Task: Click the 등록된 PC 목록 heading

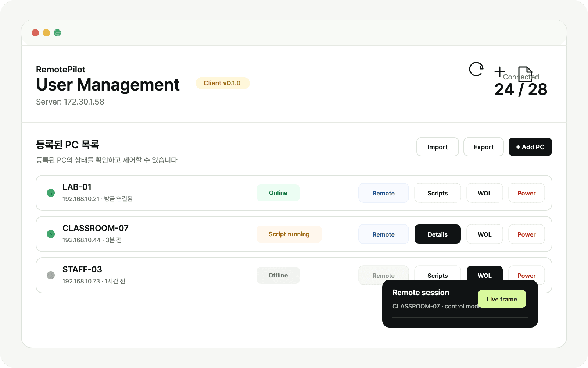Action: click(68, 145)
